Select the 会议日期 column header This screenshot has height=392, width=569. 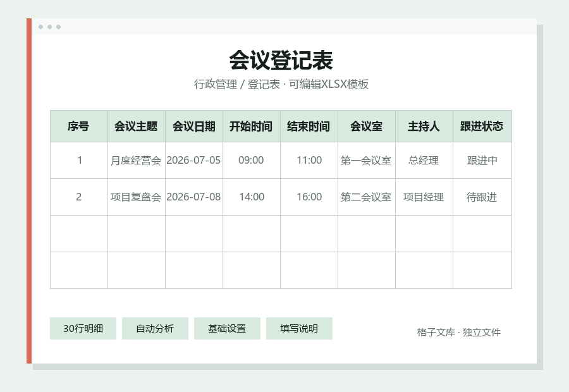point(194,126)
